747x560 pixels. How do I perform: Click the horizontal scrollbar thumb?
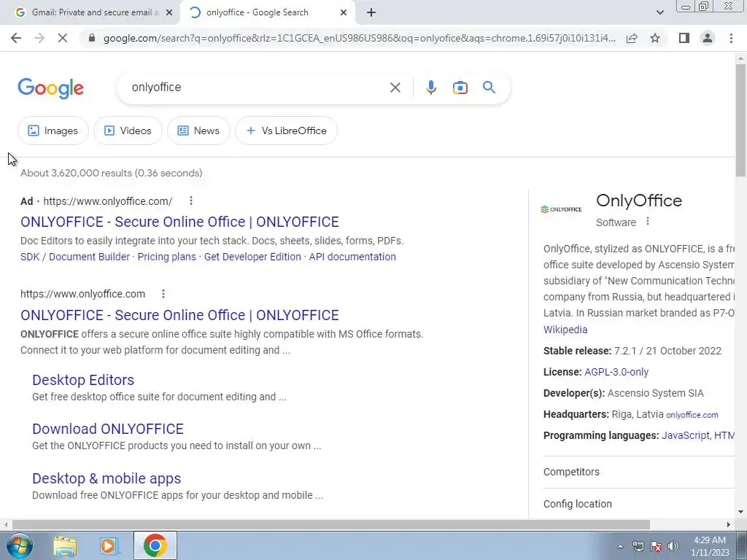tap(331, 524)
